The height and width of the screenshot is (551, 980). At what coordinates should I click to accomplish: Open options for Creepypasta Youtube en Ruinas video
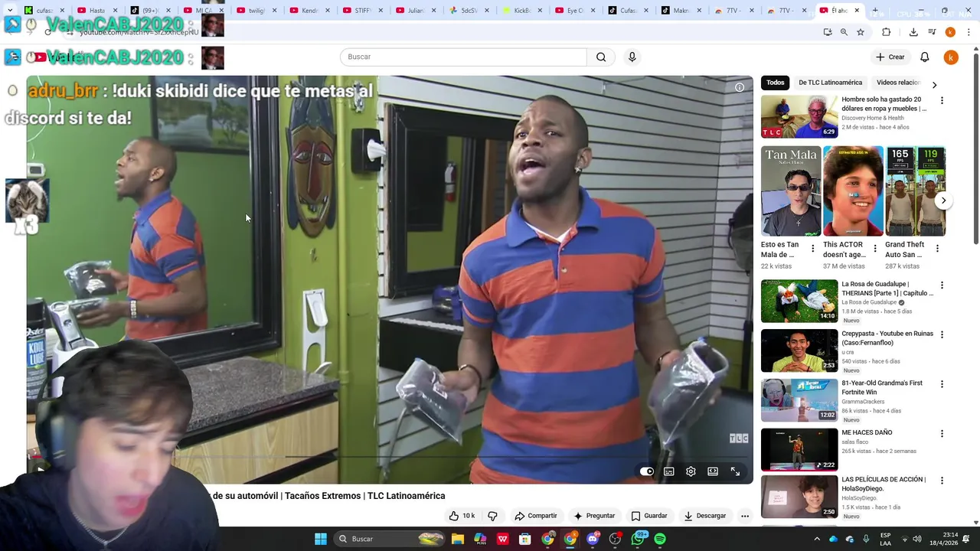(x=942, y=334)
